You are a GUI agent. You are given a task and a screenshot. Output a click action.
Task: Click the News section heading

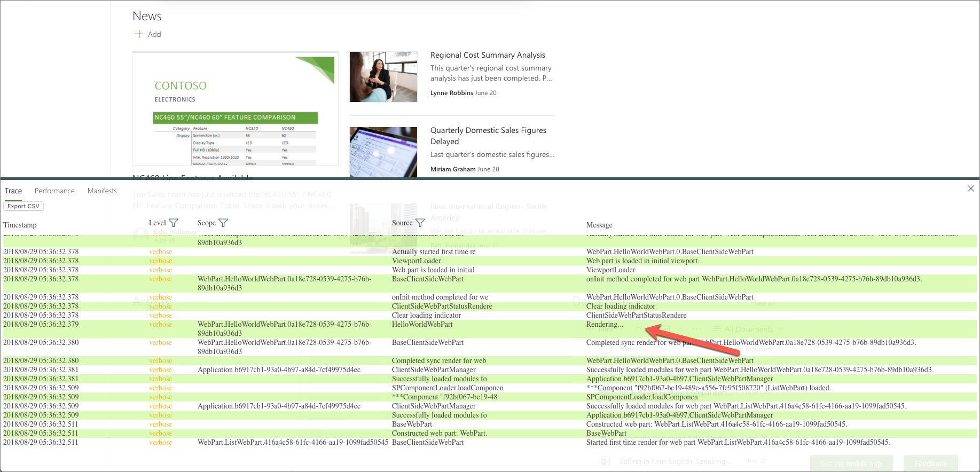point(147,16)
